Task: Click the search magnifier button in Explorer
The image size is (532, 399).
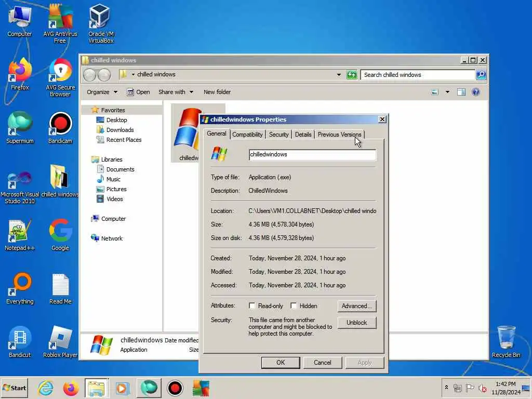Action: 481,75
